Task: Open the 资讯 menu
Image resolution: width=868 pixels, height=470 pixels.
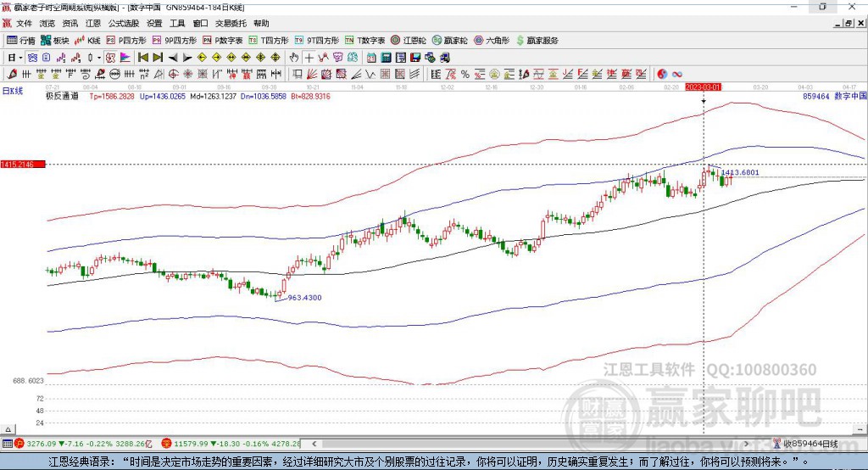Action: 70,23
